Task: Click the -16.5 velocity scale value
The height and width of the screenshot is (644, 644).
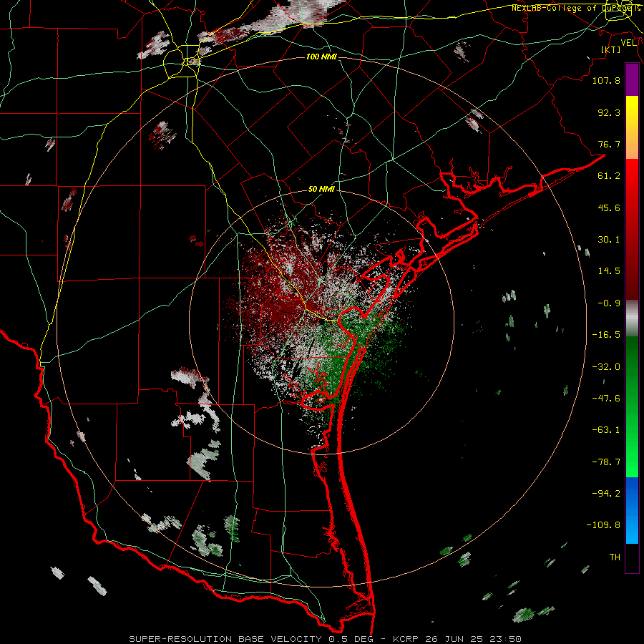Action: 606,335
